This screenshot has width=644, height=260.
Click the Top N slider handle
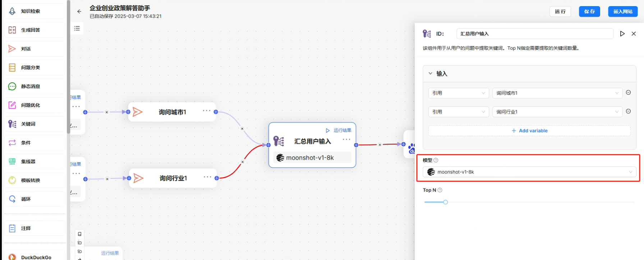click(x=445, y=202)
